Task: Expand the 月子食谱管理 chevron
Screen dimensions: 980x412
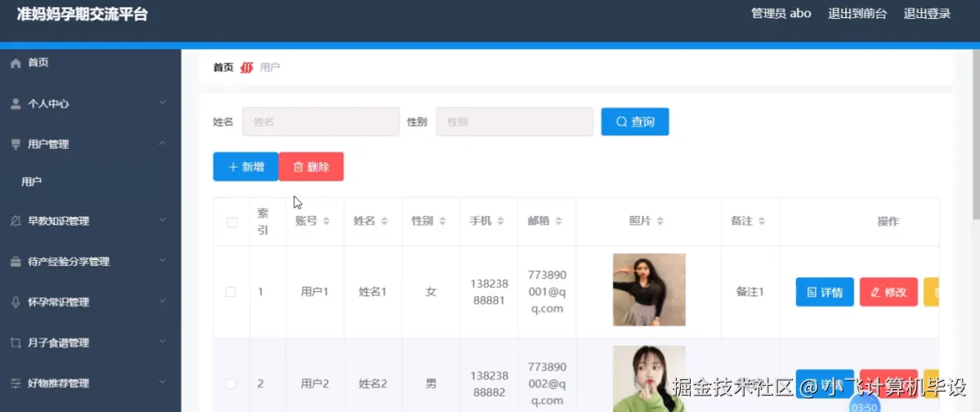Action: click(x=163, y=342)
